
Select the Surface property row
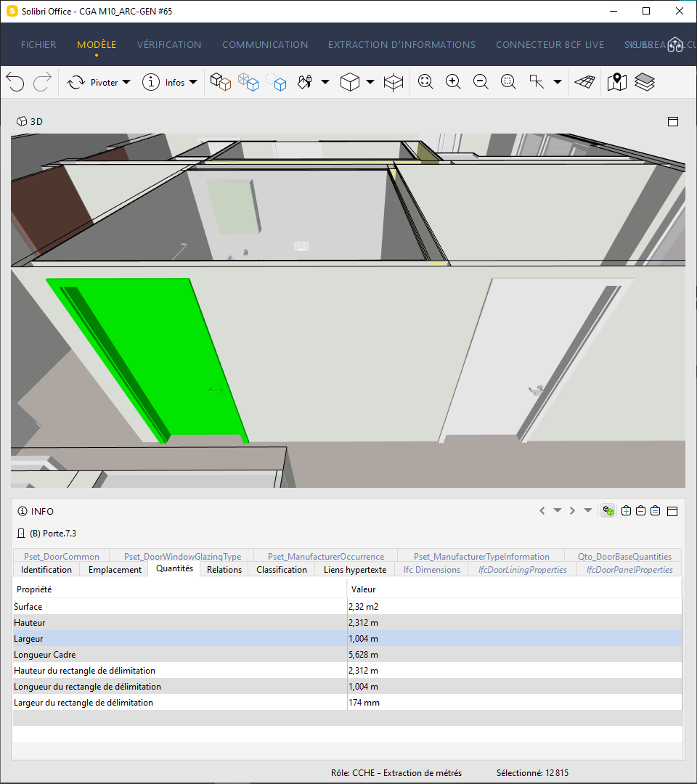coord(348,606)
